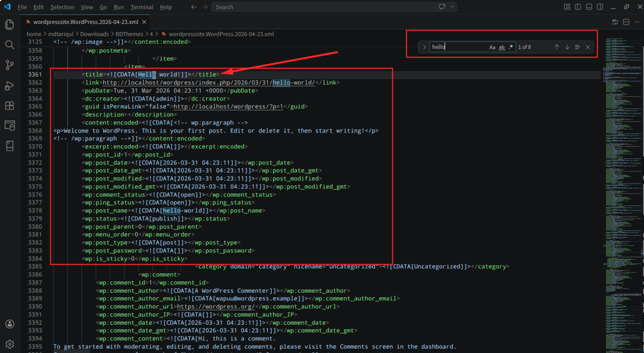
Task: Open the Run menu
Action: point(119,7)
